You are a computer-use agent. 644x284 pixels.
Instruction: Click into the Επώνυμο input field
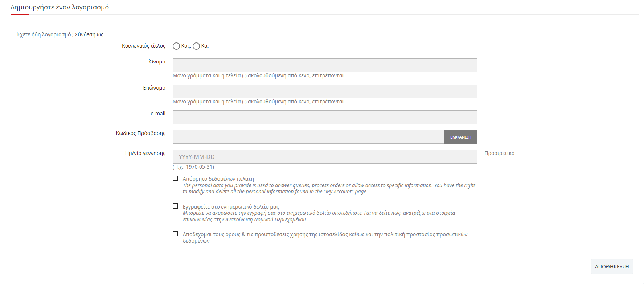325,91
